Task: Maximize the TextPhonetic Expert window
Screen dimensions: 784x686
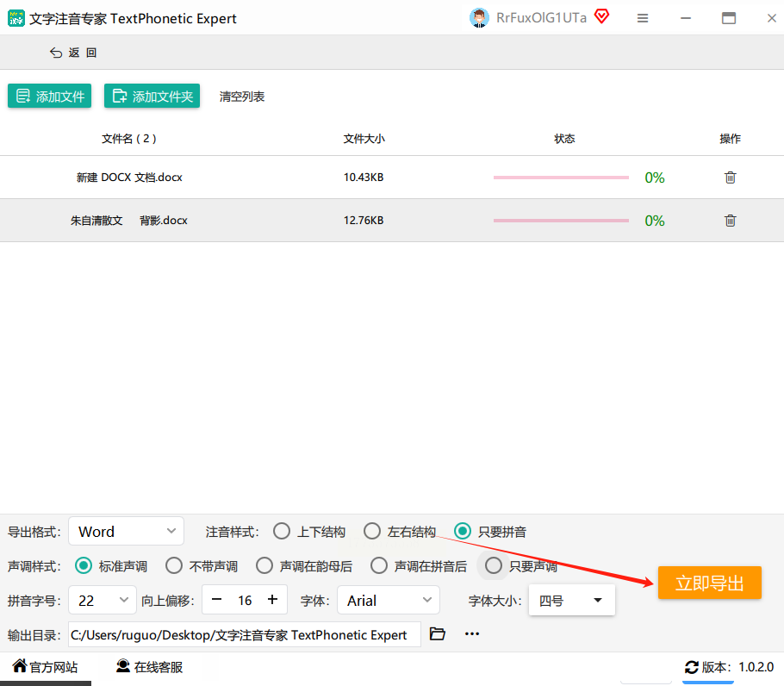Action: [x=729, y=18]
